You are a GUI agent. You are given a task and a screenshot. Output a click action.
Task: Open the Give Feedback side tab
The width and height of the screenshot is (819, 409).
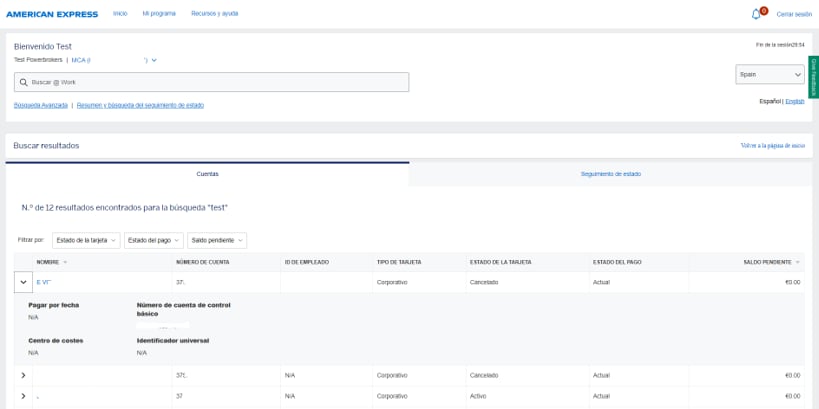pos(813,77)
